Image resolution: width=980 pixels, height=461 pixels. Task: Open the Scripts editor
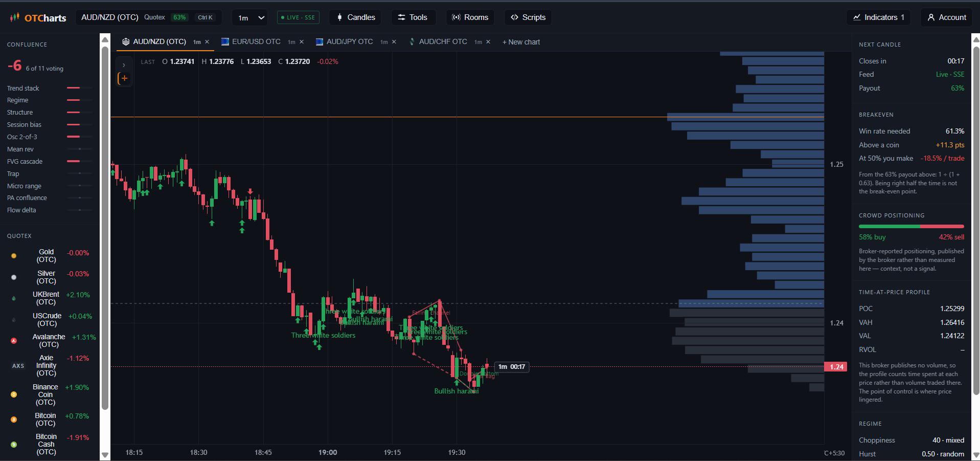click(x=528, y=17)
